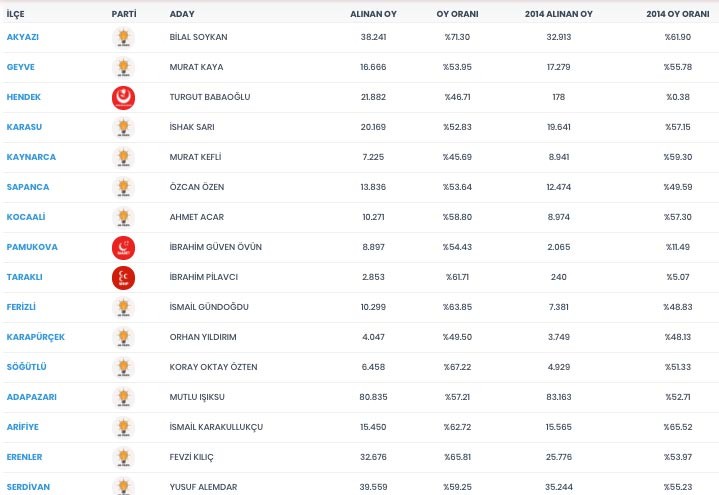Click the party logo beside Sapanca
The width and height of the screenshot is (719, 495).
point(125,187)
